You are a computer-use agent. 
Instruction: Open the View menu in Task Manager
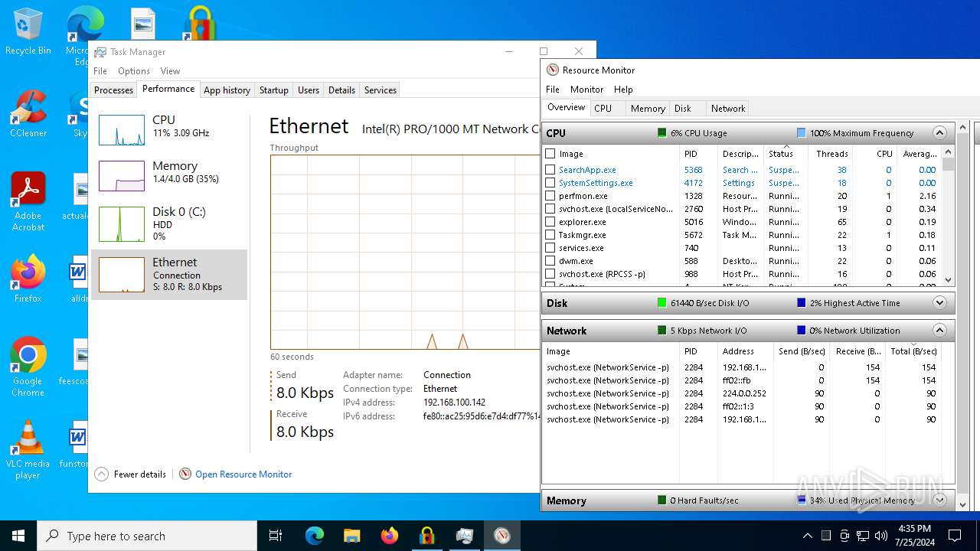point(170,71)
